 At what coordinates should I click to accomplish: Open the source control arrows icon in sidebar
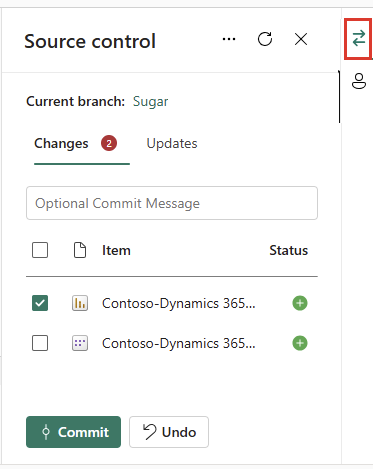point(359,39)
